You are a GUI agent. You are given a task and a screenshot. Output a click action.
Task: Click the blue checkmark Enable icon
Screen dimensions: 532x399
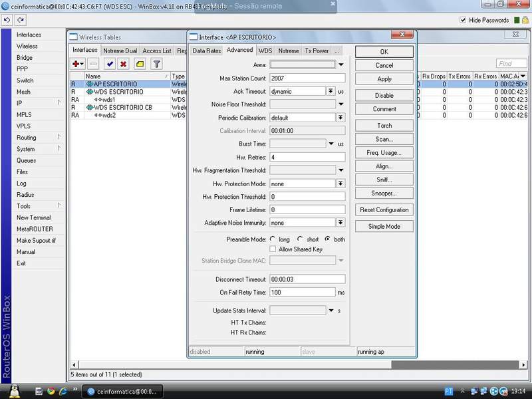coord(110,64)
